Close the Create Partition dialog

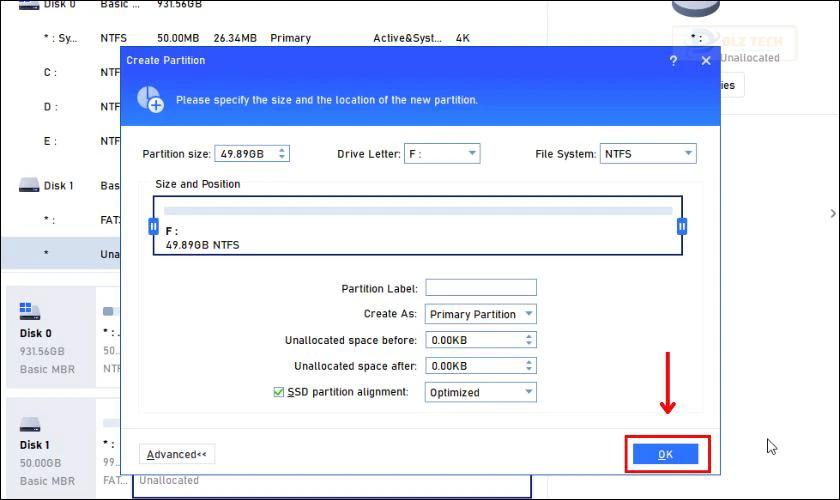706,61
